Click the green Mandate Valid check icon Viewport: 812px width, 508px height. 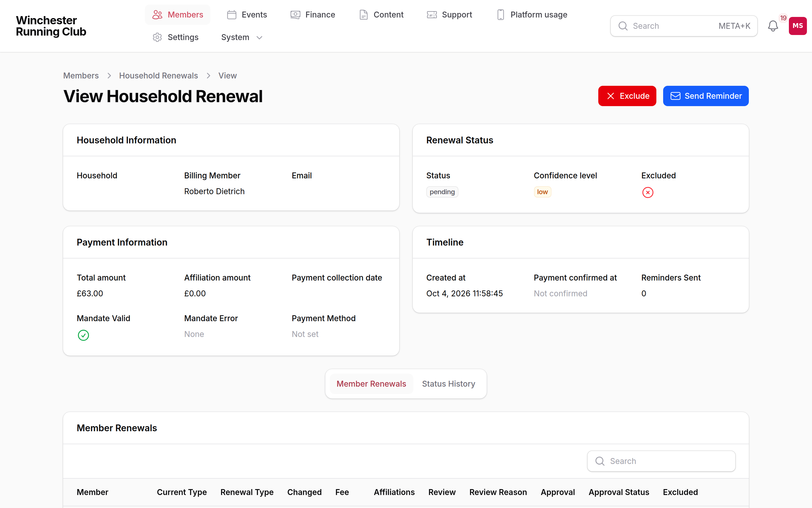[x=83, y=335]
